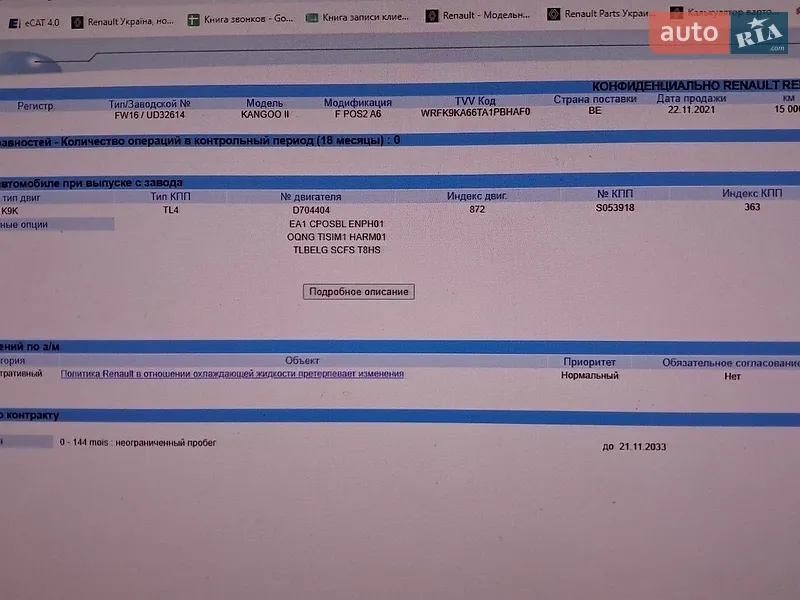Open Книга звонков bookmark

coord(241,19)
